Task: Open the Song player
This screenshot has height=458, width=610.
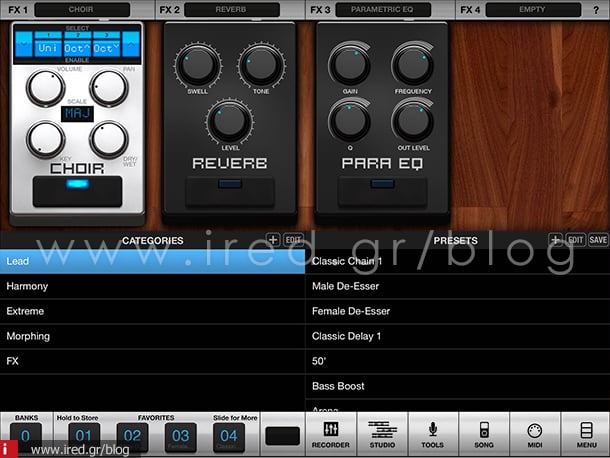Action: point(483,434)
